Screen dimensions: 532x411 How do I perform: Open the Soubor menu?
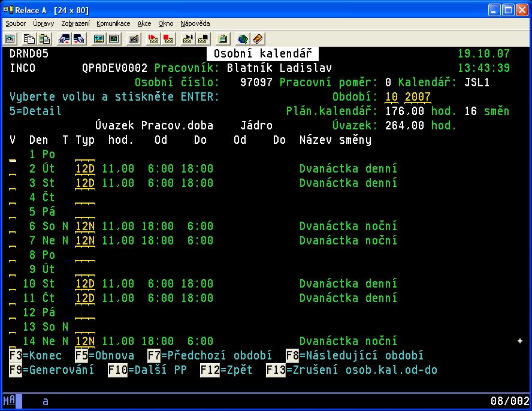(16, 23)
